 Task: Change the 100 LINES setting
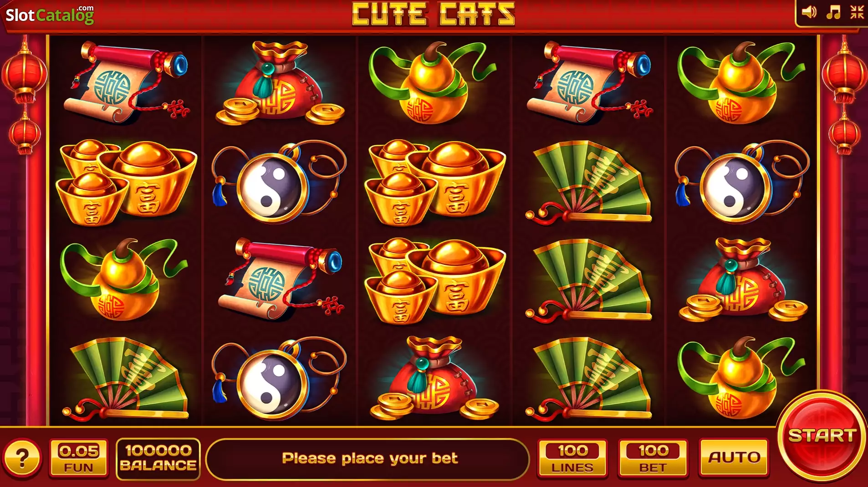coord(572,458)
